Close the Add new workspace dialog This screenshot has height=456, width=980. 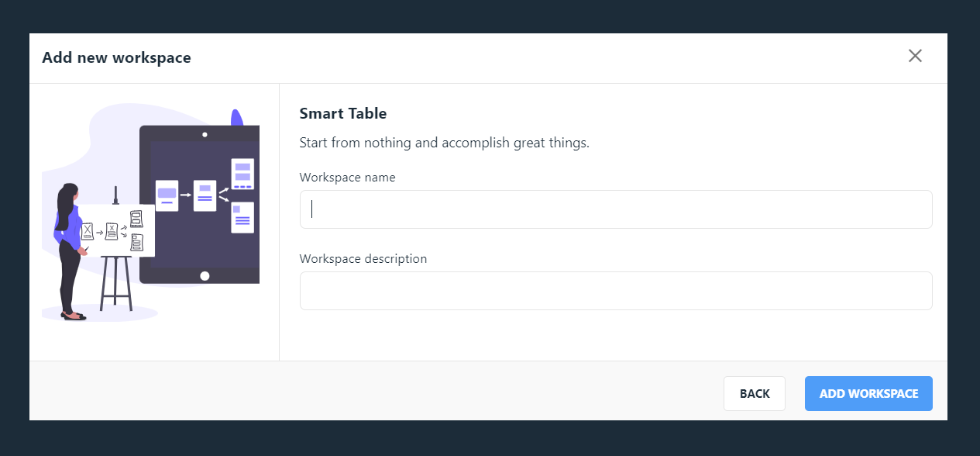pos(915,56)
